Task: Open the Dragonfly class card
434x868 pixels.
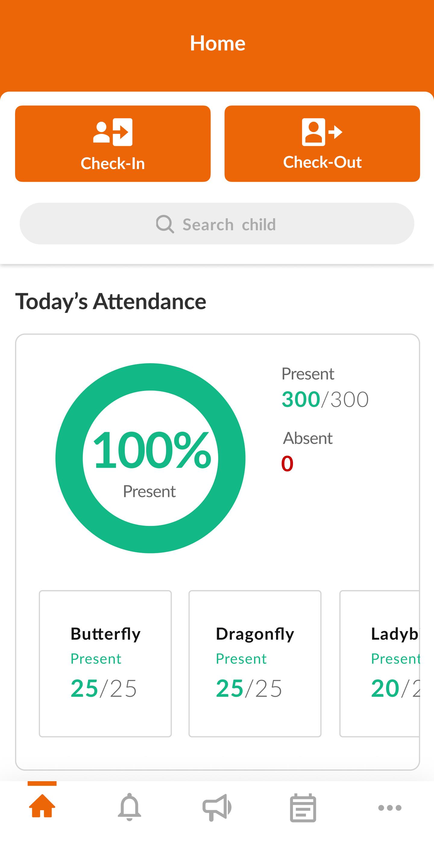Action: click(255, 663)
